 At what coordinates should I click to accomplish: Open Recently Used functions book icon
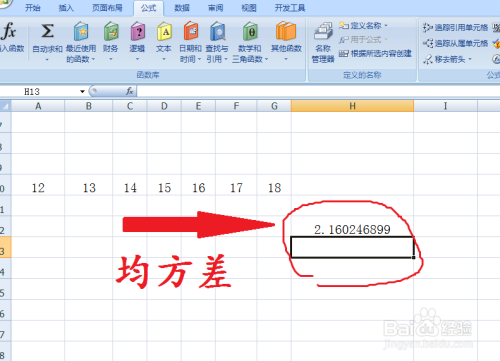pos(81,31)
